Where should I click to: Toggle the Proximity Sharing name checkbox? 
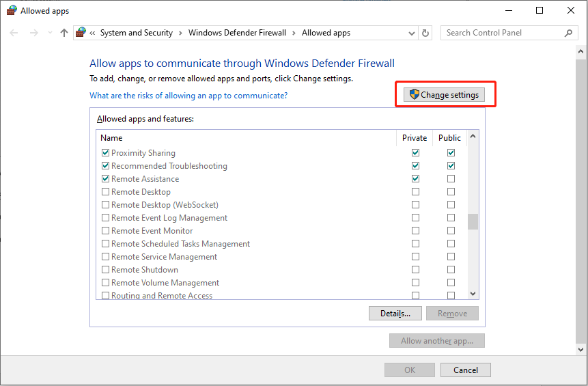point(105,152)
